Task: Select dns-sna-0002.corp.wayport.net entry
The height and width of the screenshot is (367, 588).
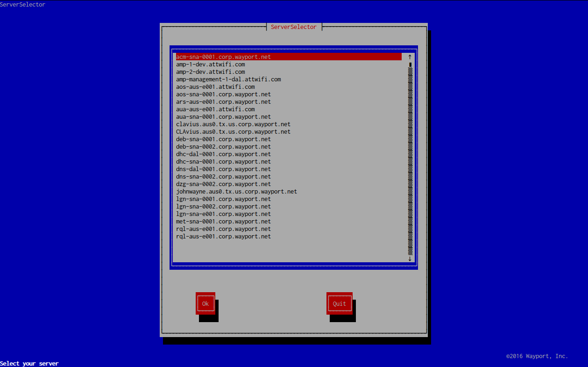Action: 223,177
